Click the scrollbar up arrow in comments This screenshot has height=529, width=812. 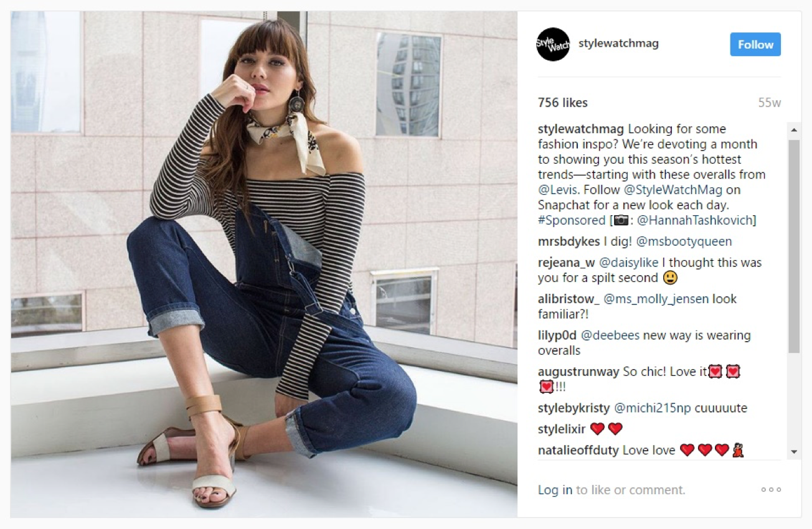(794, 130)
